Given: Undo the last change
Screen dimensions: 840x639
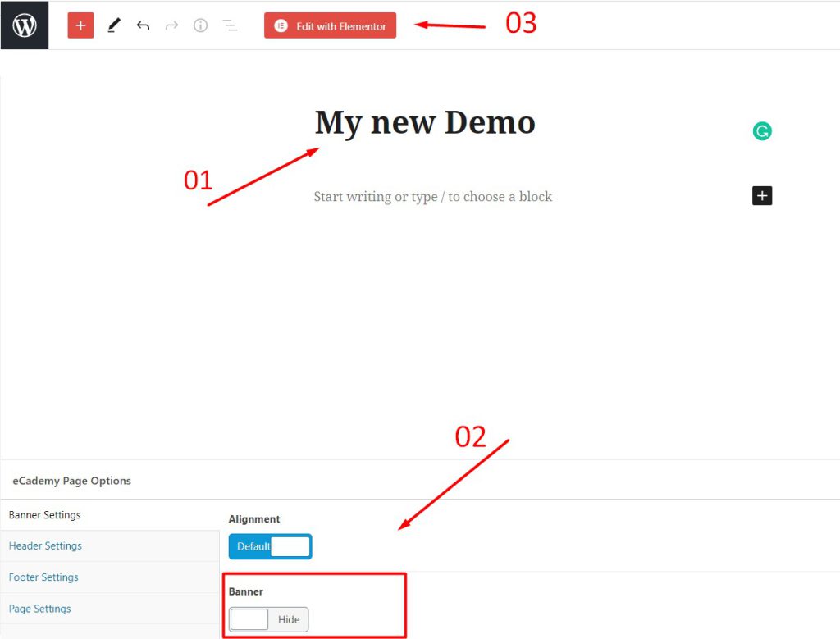Looking at the screenshot, I should pos(143,25).
